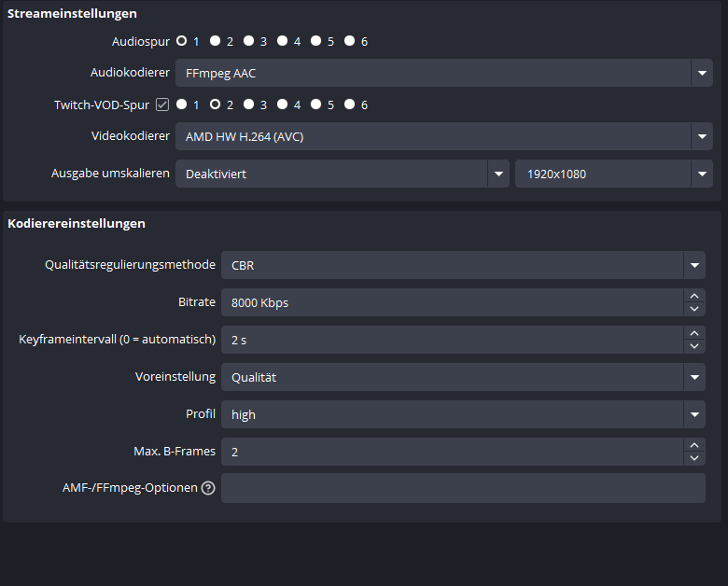The width and height of the screenshot is (728, 586).
Task: Decrease Bitrate with the down arrow
Action: (694, 309)
